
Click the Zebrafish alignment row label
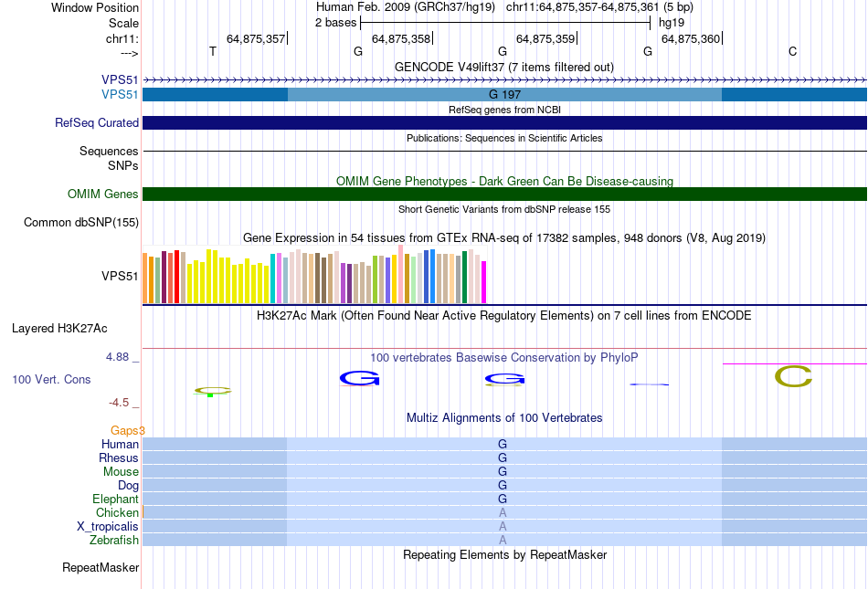coord(114,540)
